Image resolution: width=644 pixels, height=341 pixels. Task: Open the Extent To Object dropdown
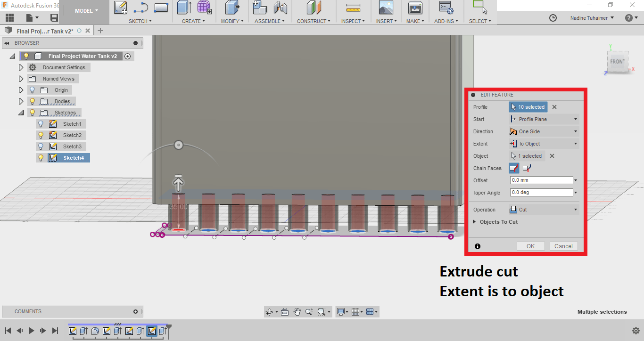(544, 144)
